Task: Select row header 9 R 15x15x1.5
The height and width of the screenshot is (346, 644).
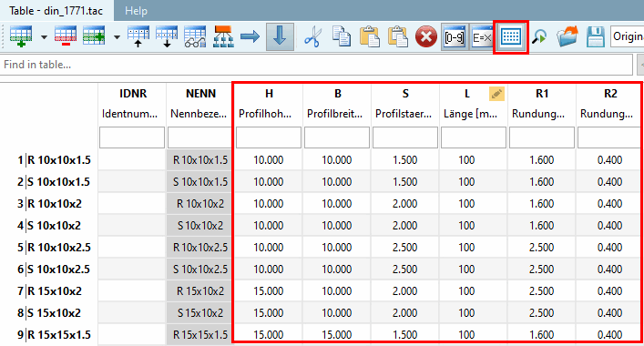Action: (x=49, y=335)
